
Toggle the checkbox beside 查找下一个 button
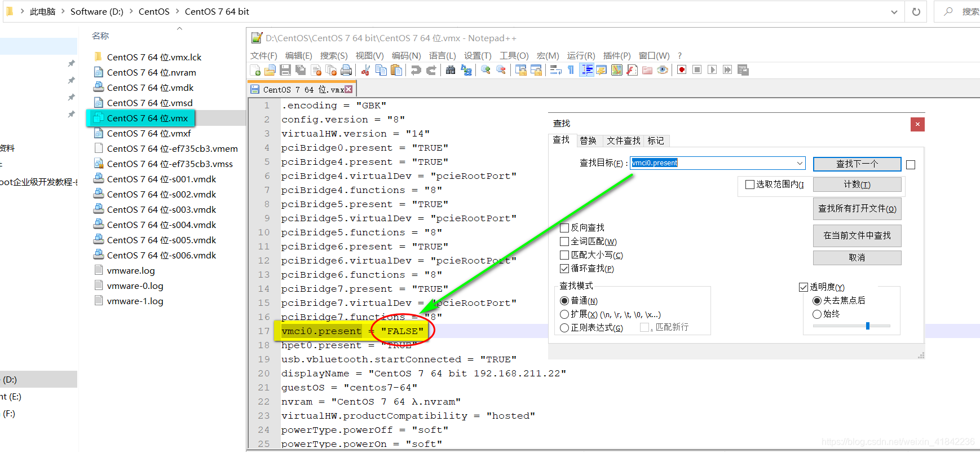point(911,165)
